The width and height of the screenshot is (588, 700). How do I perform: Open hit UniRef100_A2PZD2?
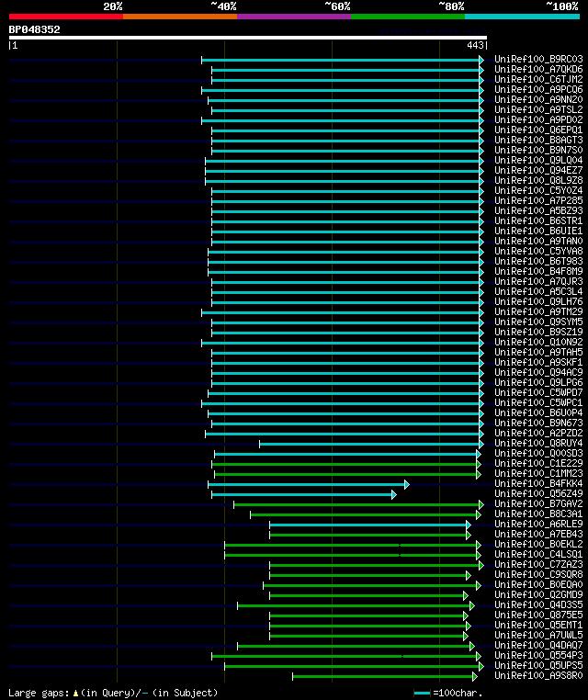[x=538, y=433]
